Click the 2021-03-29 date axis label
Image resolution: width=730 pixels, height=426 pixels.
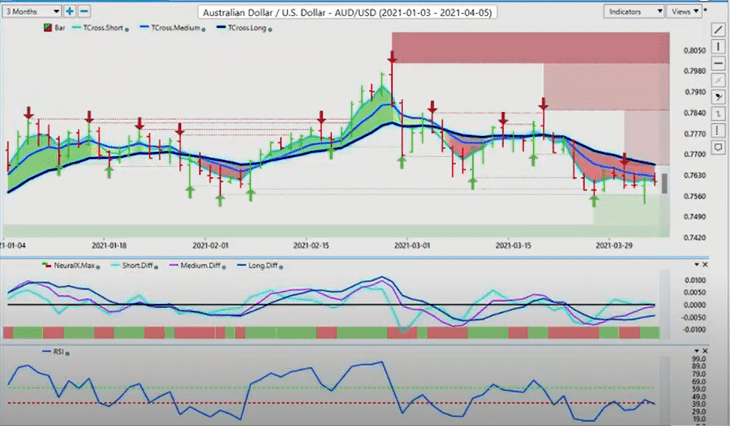pyautogui.click(x=614, y=245)
